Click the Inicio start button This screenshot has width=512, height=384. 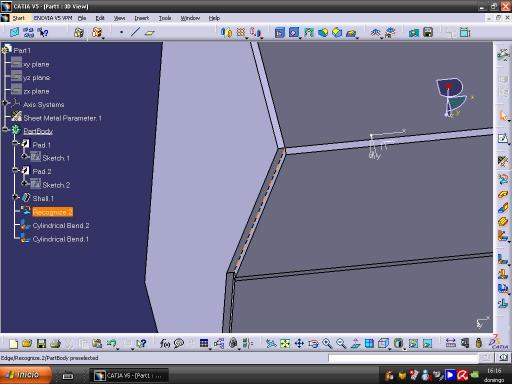pos(26,375)
